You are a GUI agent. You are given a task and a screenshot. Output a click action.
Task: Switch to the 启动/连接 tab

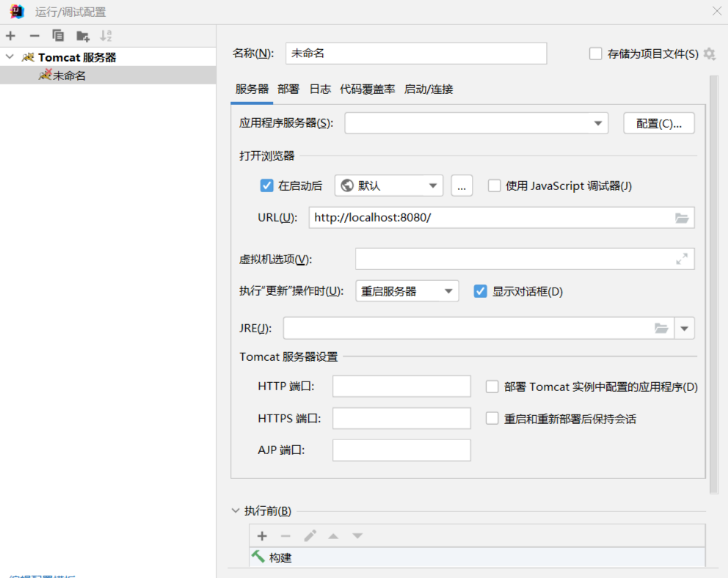click(429, 89)
